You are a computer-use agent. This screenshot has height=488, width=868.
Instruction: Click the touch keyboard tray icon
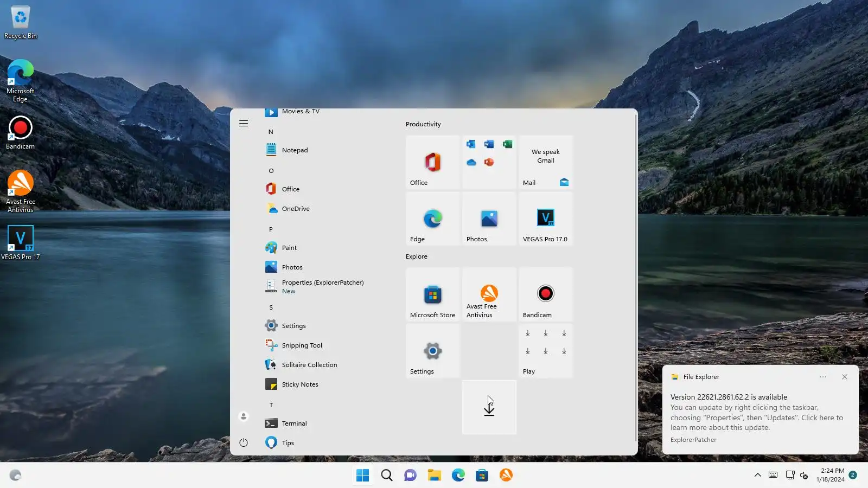(773, 476)
